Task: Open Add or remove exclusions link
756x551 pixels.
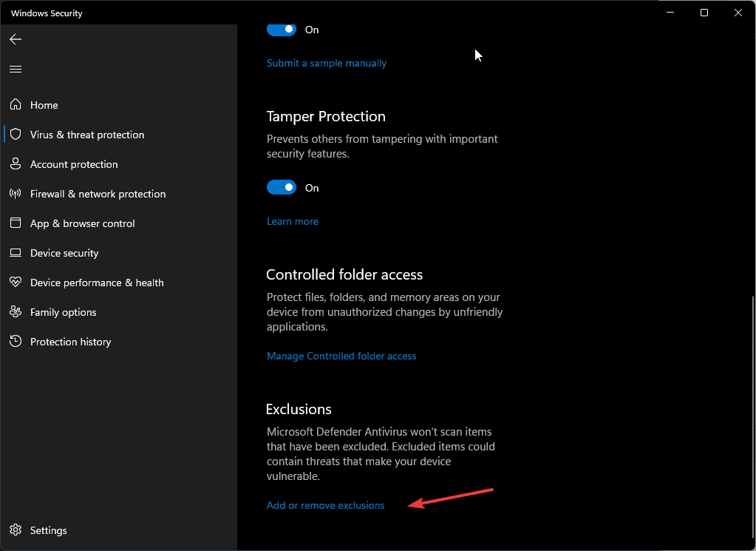Action: pos(325,505)
